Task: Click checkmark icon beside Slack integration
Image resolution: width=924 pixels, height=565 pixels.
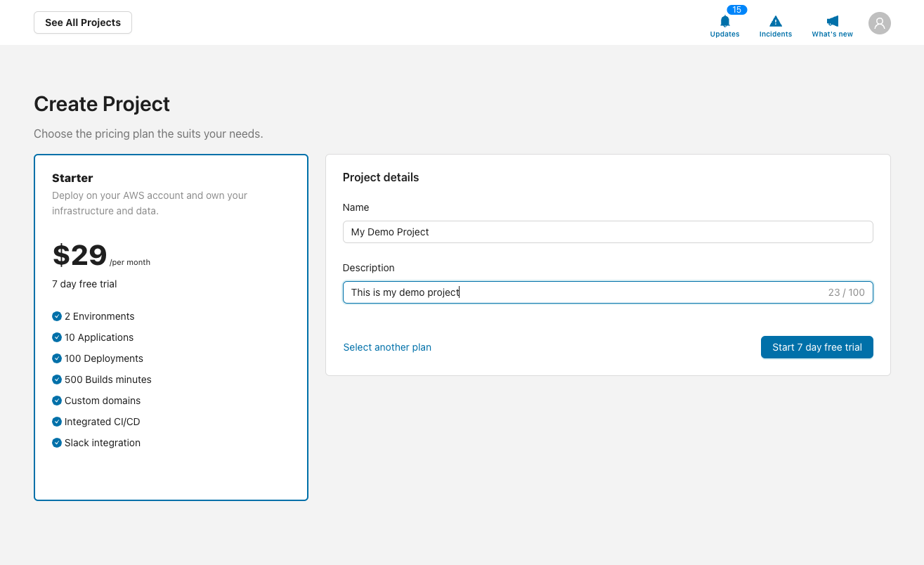Action: point(57,443)
